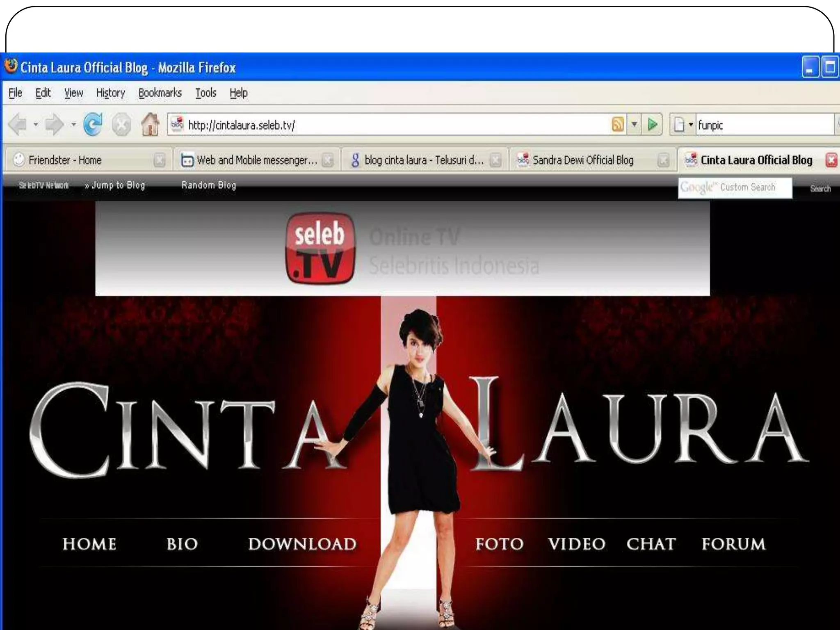The height and width of the screenshot is (630, 840).
Task: Go to the home page via the house icon
Action: (x=150, y=124)
